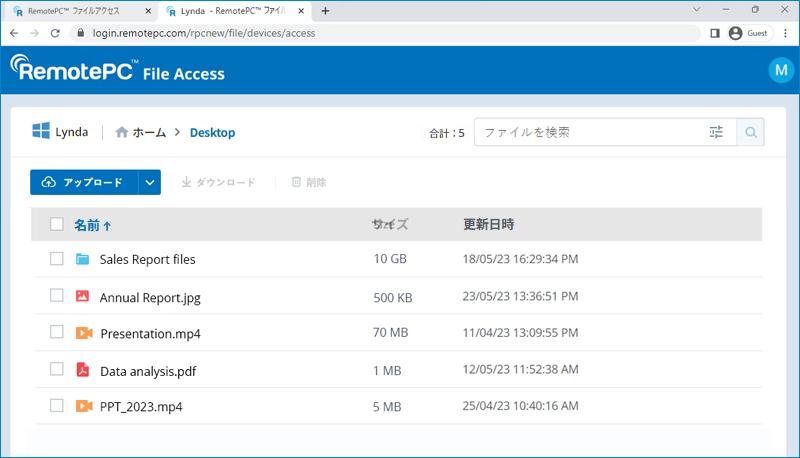Check the Data analysis.pdf checkbox
The image size is (800, 458).
pos(57,369)
